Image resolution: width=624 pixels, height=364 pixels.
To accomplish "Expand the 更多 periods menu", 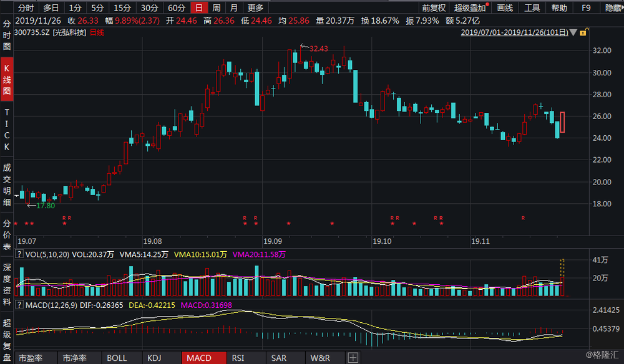I will [255, 7].
